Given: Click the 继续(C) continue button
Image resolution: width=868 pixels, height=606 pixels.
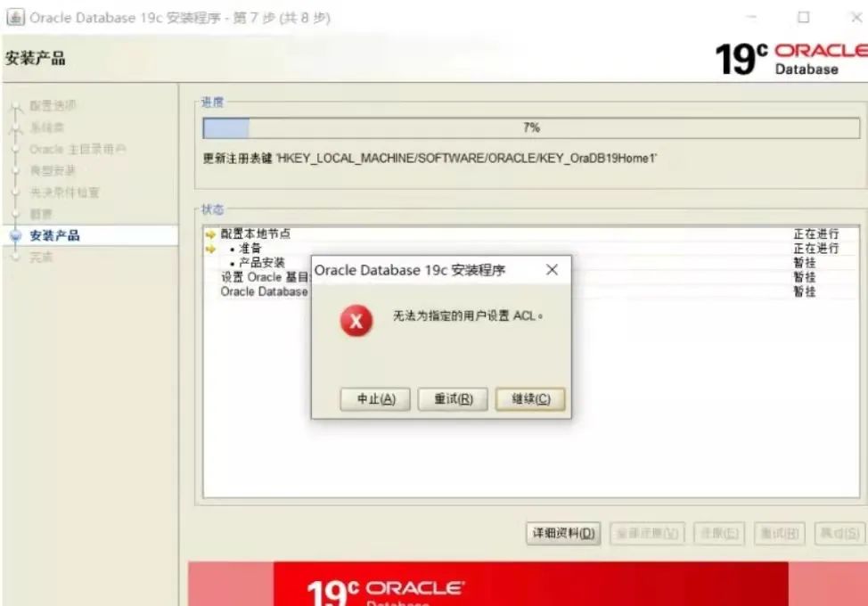Looking at the screenshot, I should [530, 399].
